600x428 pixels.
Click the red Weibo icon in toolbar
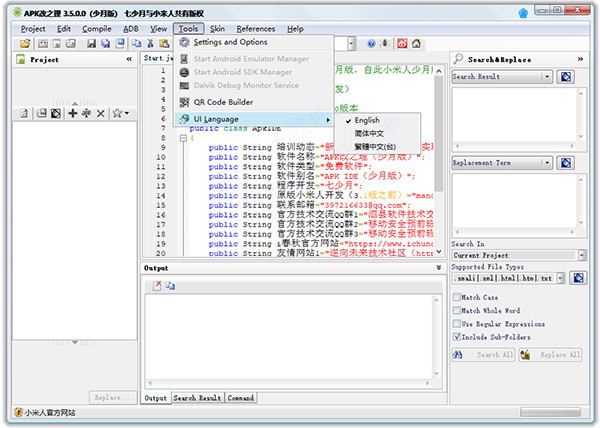pyautogui.click(x=401, y=44)
